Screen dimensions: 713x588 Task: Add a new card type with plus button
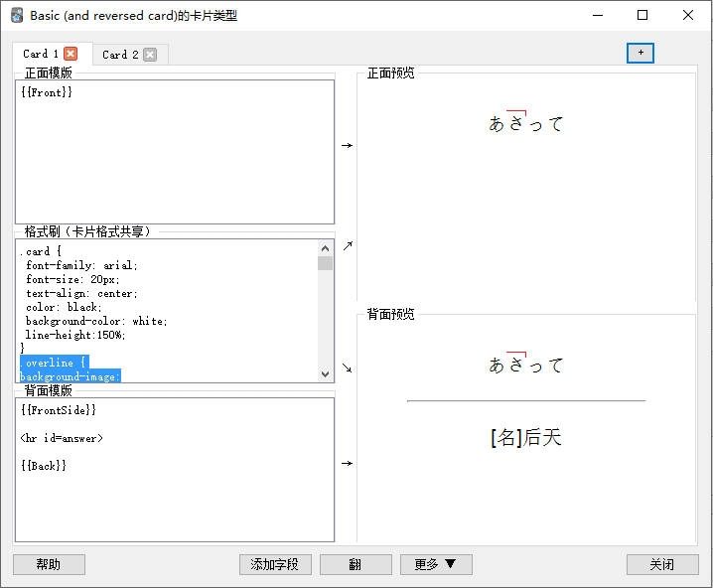point(641,53)
